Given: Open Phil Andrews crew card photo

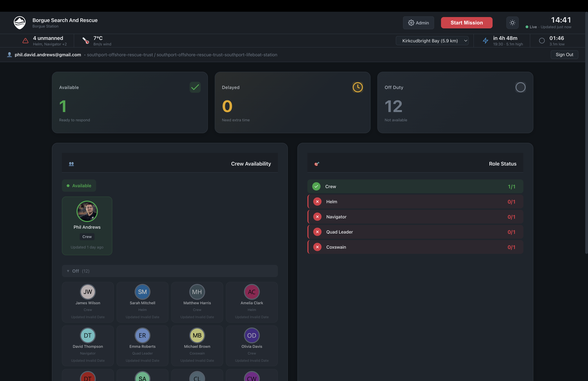Looking at the screenshot, I should click(x=87, y=211).
